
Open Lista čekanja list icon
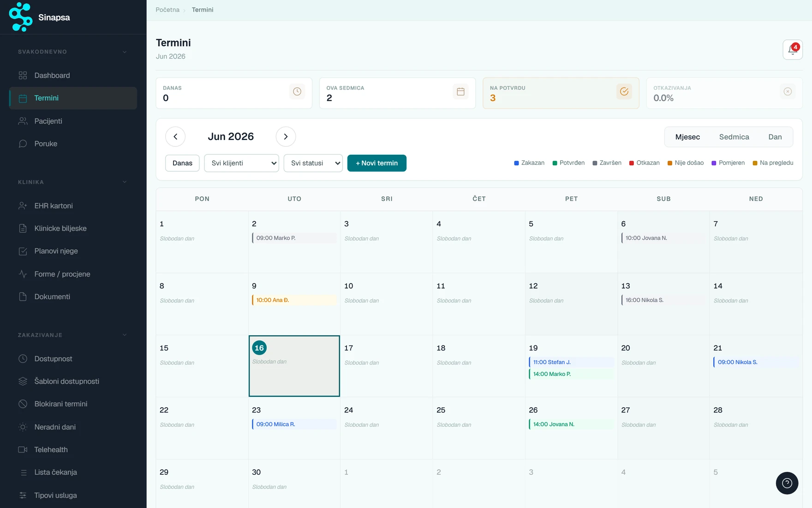tap(23, 472)
